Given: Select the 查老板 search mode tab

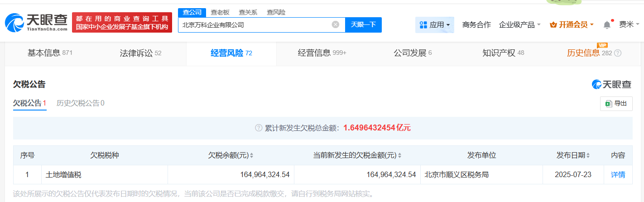Looking at the screenshot, I should click(221, 12).
